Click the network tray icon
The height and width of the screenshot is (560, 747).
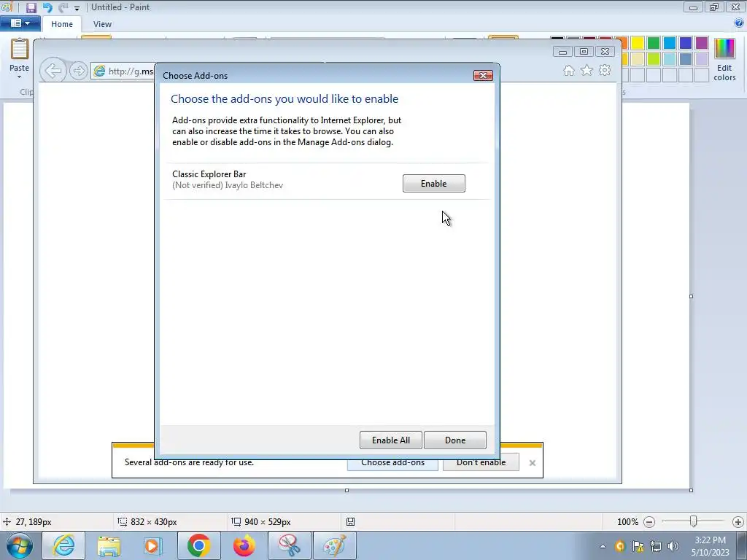[x=656, y=546]
